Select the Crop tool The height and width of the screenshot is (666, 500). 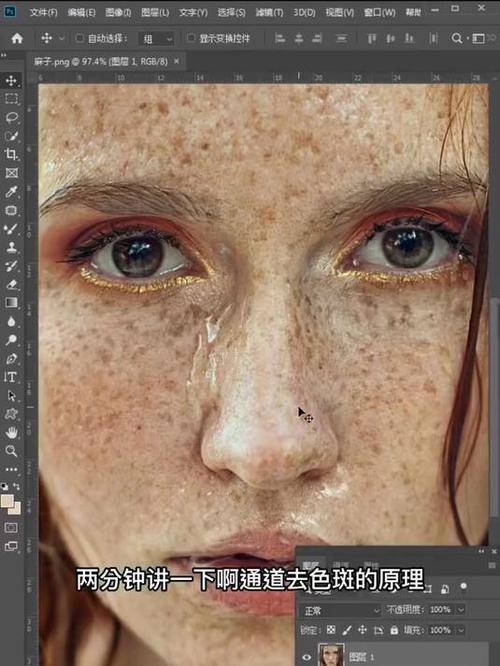(x=11, y=154)
